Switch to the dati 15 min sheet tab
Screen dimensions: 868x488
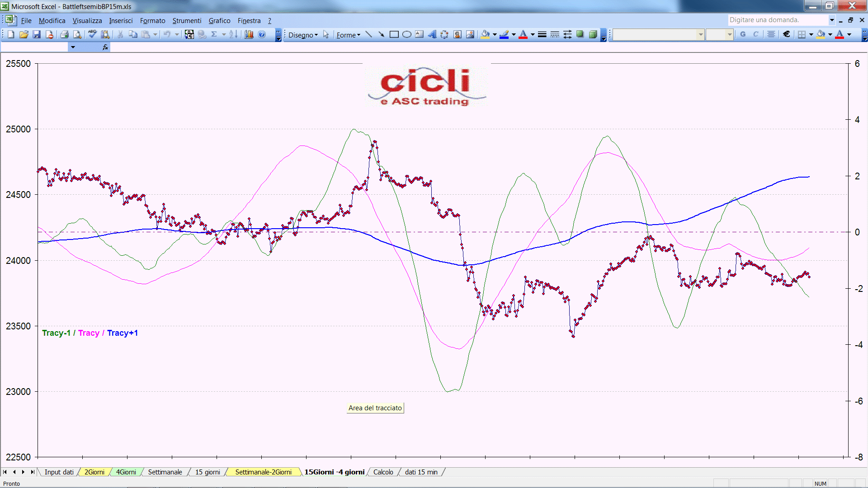(x=421, y=472)
